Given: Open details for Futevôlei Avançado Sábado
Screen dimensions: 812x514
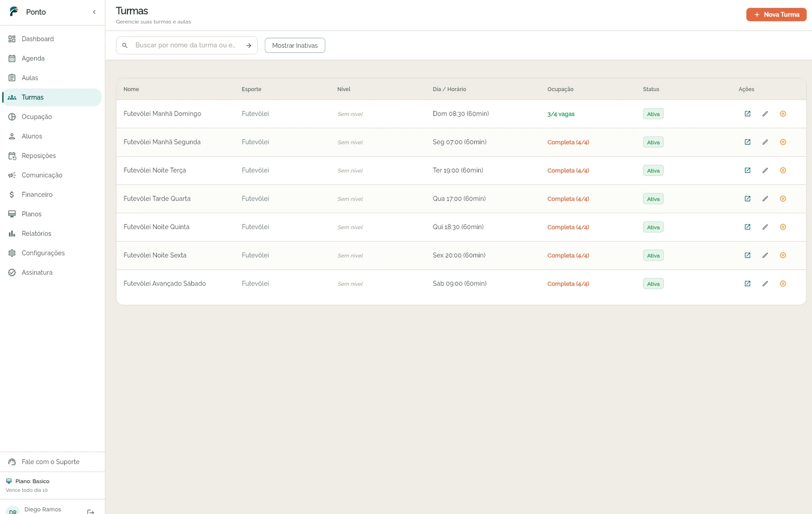Looking at the screenshot, I should click(747, 284).
